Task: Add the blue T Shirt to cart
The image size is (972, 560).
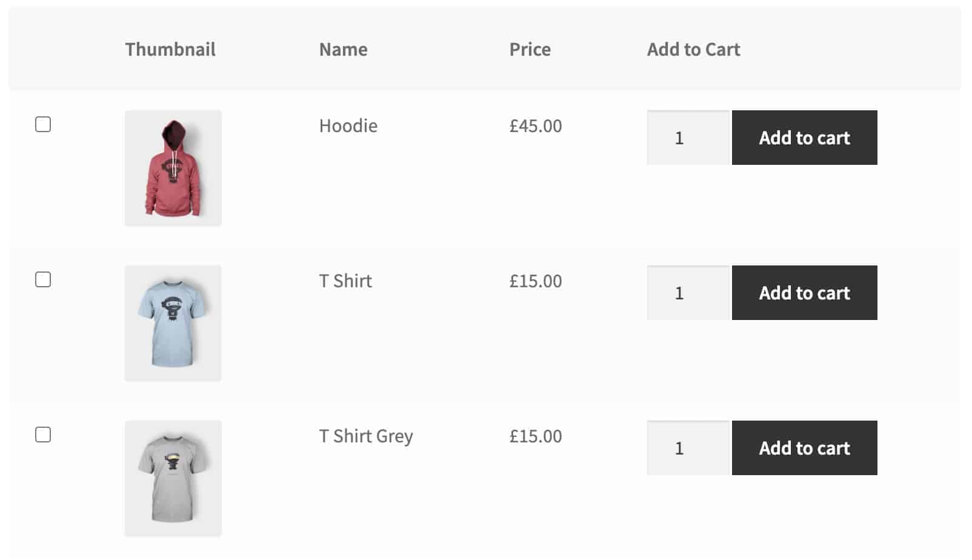Action: 805,293
